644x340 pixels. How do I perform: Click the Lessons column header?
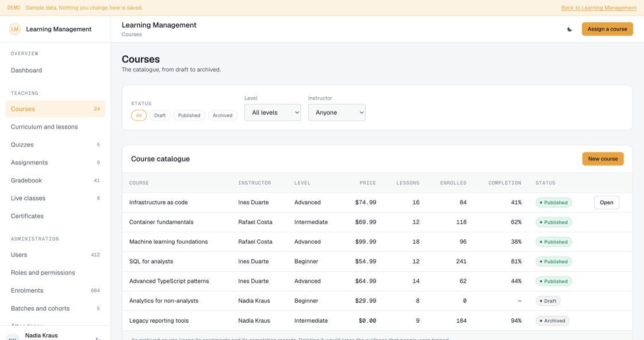pyautogui.click(x=408, y=183)
